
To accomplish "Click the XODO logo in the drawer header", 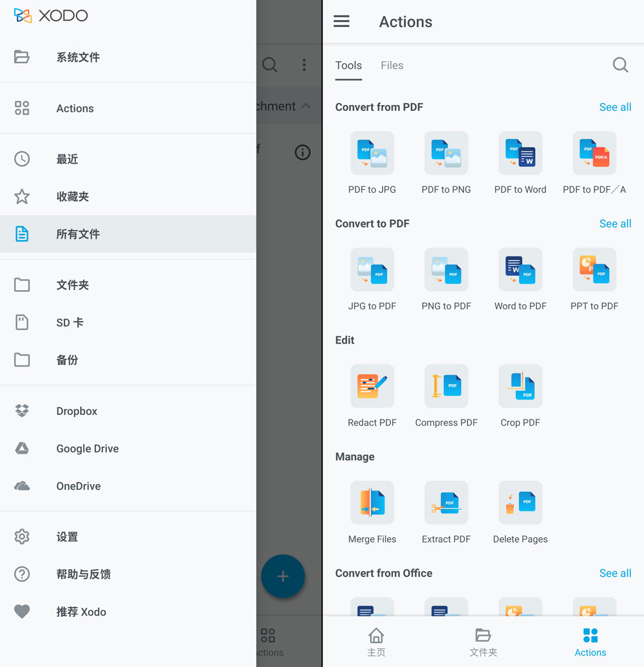I will [51, 15].
